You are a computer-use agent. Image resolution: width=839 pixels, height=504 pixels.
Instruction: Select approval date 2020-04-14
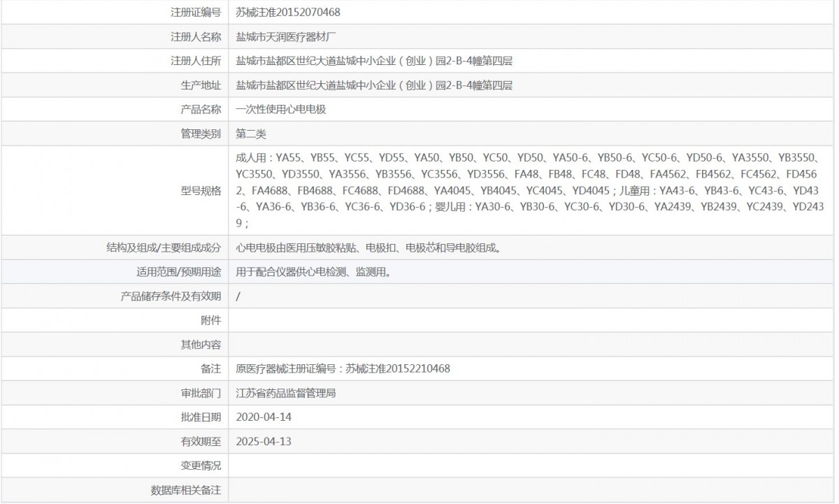(264, 417)
